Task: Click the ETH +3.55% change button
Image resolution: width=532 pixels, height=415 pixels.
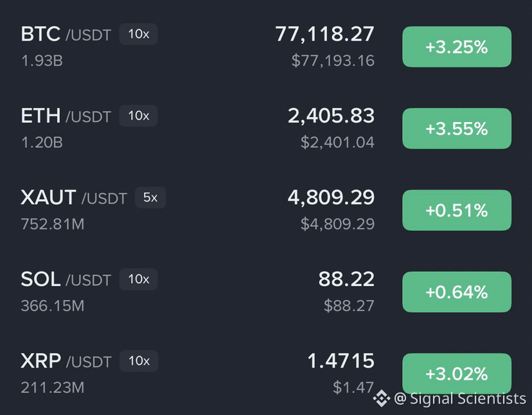Action: coord(457,128)
